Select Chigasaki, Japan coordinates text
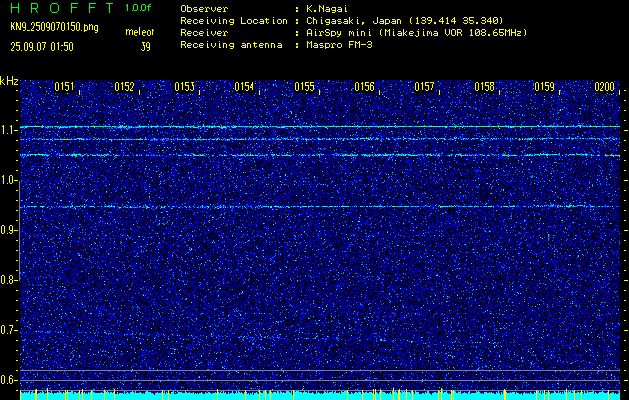629x400 pixels. (x=404, y=20)
